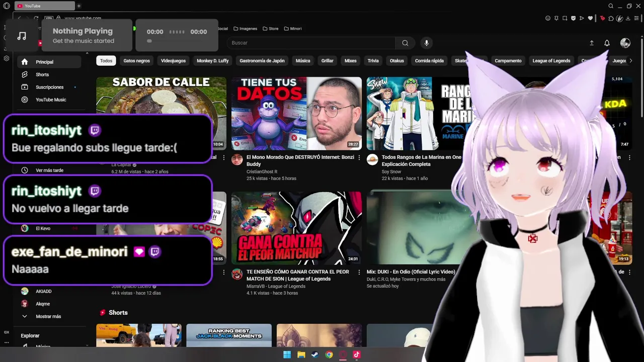Image resolution: width=644 pixels, height=362 pixels.
Task: Open Shorts in the sidebar
Action: [49, 74]
